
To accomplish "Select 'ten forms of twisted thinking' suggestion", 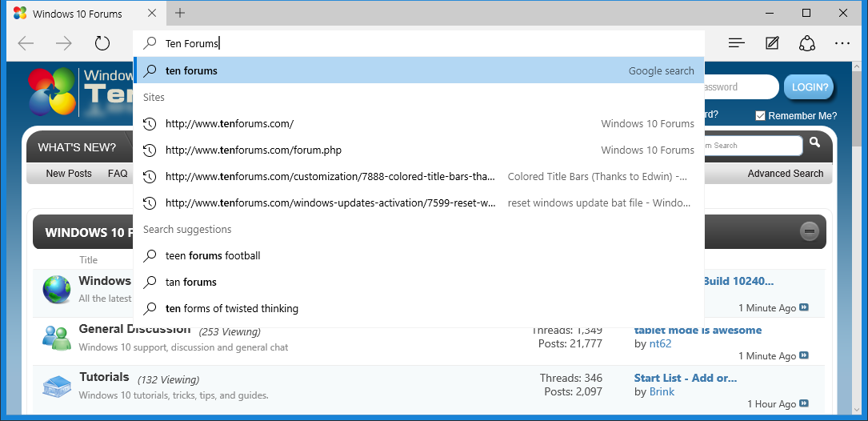I will click(x=419, y=309).
